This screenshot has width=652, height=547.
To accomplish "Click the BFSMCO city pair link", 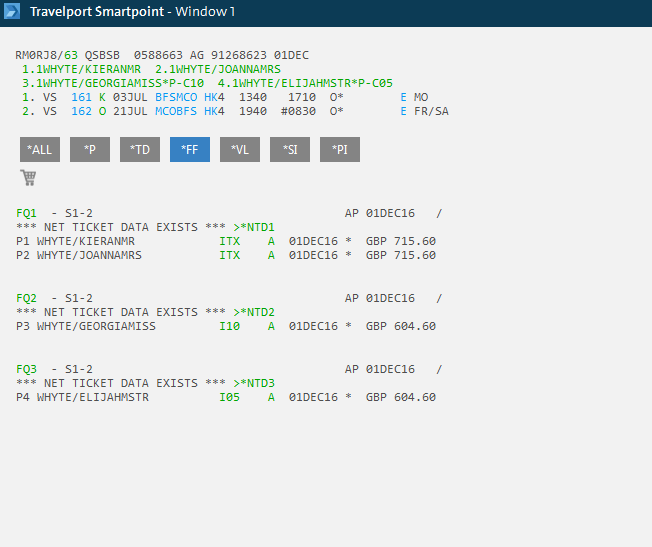I will [x=176, y=97].
